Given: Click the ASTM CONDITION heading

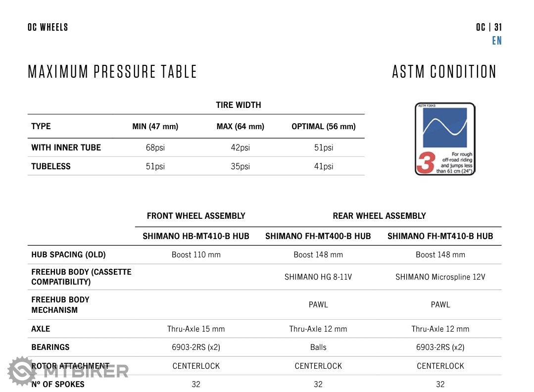Looking at the screenshot, I should (x=444, y=72).
